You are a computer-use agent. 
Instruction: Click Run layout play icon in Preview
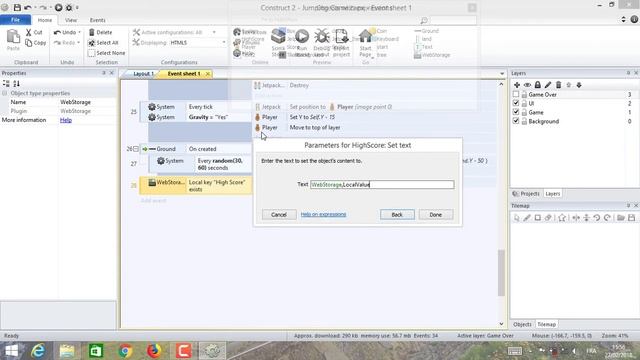click(x=302, y=37)
